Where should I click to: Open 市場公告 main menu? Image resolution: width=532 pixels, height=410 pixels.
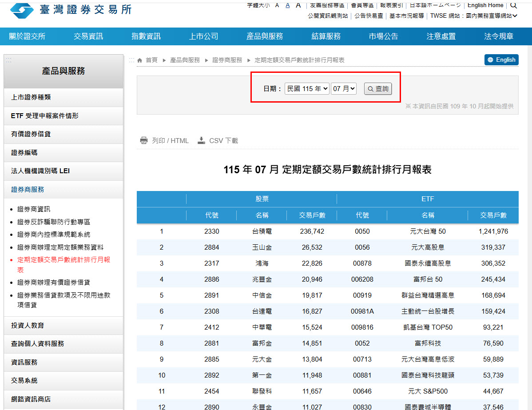point(383,36)
